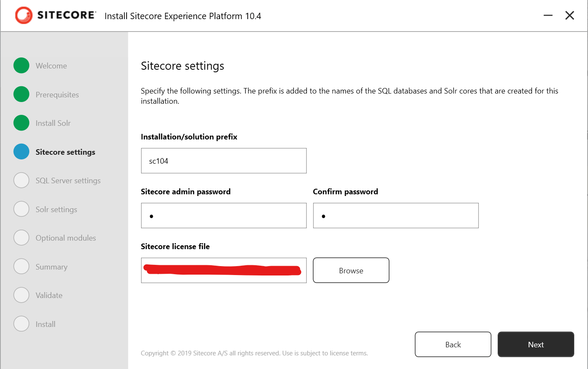Click the Summary step circle
The width and height of the screenshot is (588, 369).
[x=21, y=267]
